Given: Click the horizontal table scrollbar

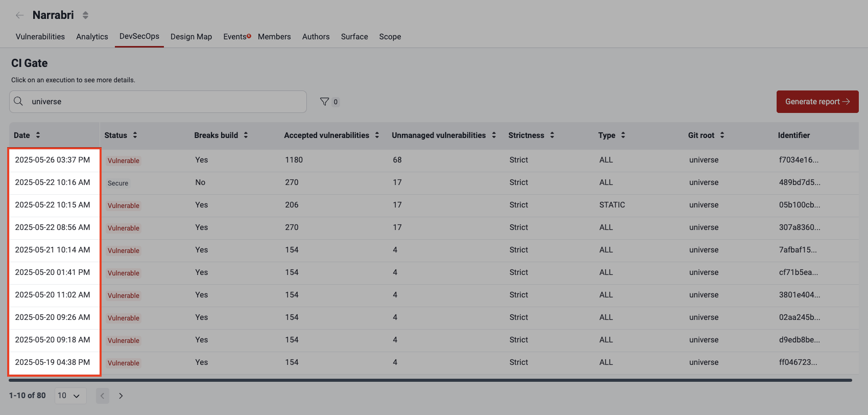Looking at the screenshot, I should [430, 380].
